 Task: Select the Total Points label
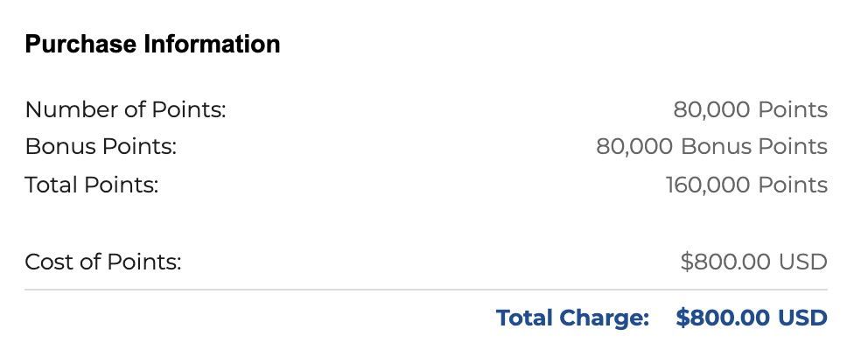coord(92,185)
